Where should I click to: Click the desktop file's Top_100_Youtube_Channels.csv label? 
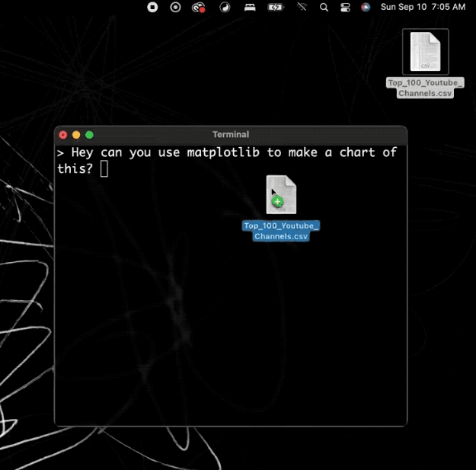pos(425,88)
